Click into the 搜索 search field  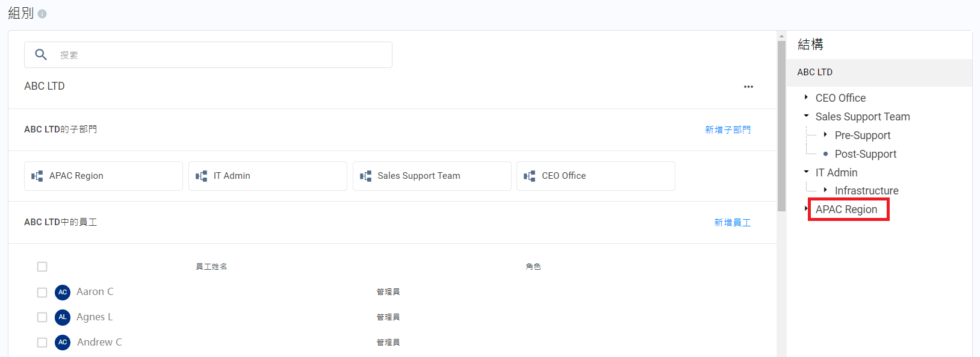coord(208,55)
